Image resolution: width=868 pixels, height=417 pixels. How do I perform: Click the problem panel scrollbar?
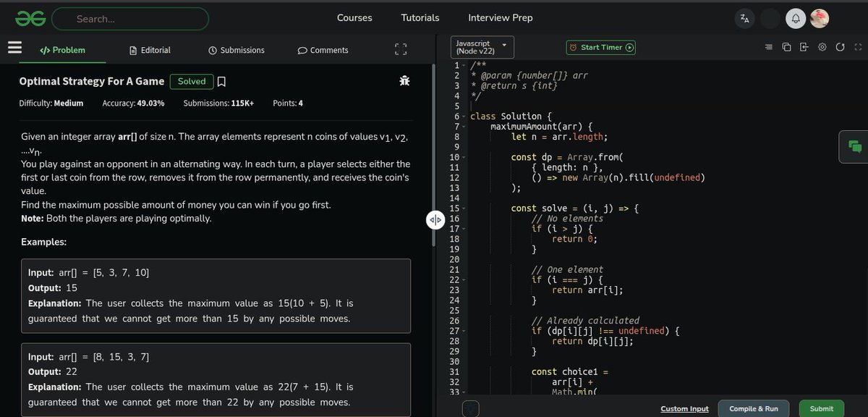[x=433, y=156]
